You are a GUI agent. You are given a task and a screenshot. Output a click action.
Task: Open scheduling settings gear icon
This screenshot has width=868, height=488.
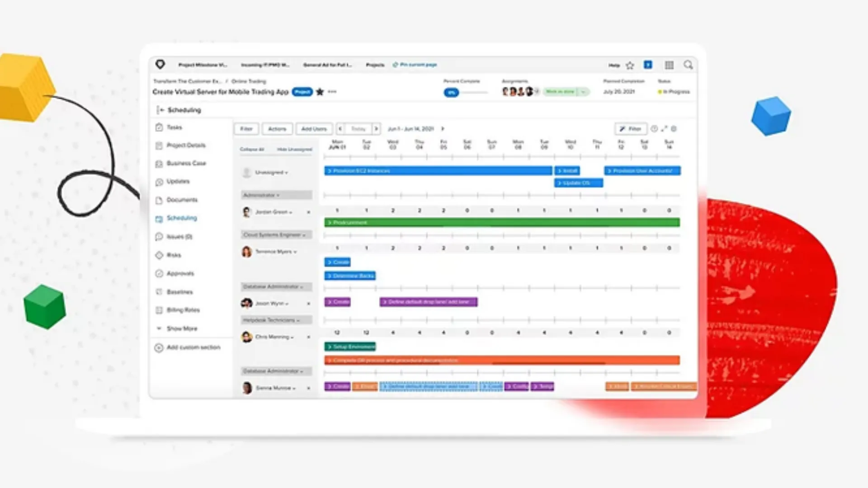(674, 129)
